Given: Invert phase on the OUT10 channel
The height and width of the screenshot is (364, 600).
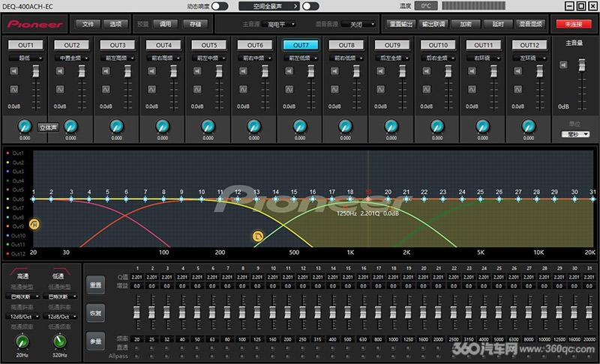Looking at the screenshot, I should click(x=427, y=89).
